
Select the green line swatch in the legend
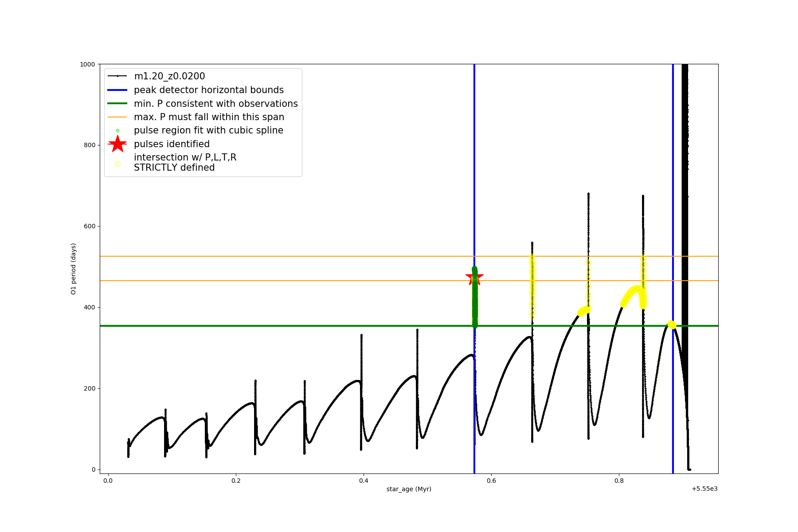pos(117,104)
